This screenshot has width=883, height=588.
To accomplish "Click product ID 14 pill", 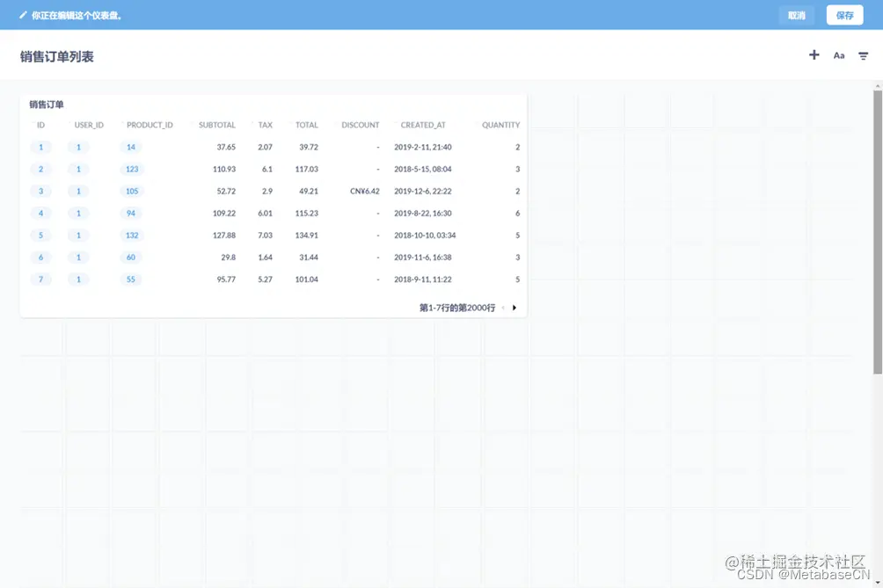I will pyautogui.click(x=131, y=147).
